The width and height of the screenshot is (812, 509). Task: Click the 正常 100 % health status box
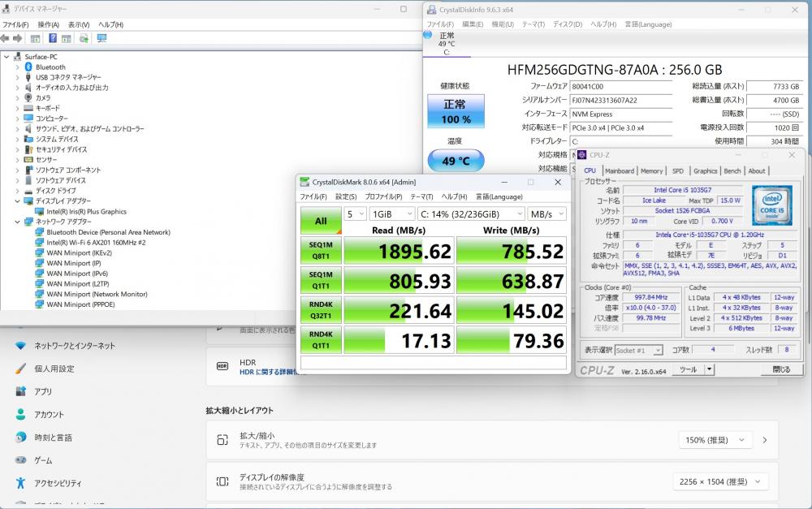click(x=456, y=110)
